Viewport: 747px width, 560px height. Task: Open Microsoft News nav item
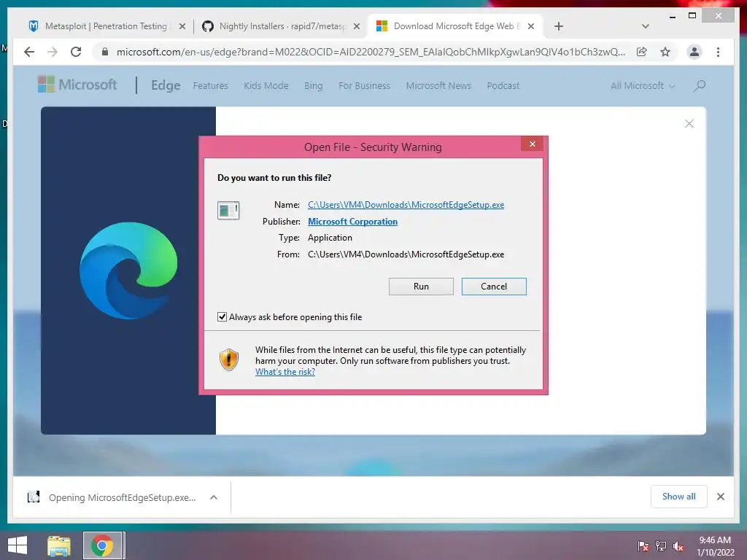coord(438,86)
